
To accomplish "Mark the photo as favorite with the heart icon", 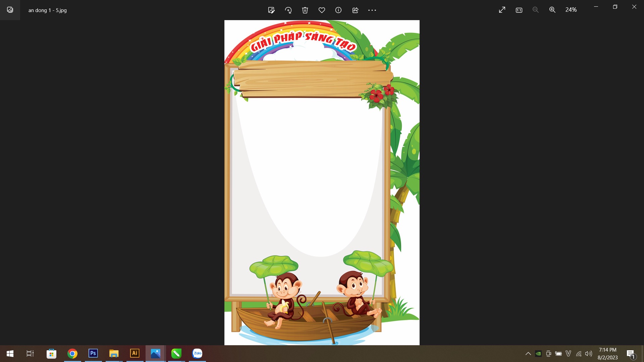I will [322, 10].
